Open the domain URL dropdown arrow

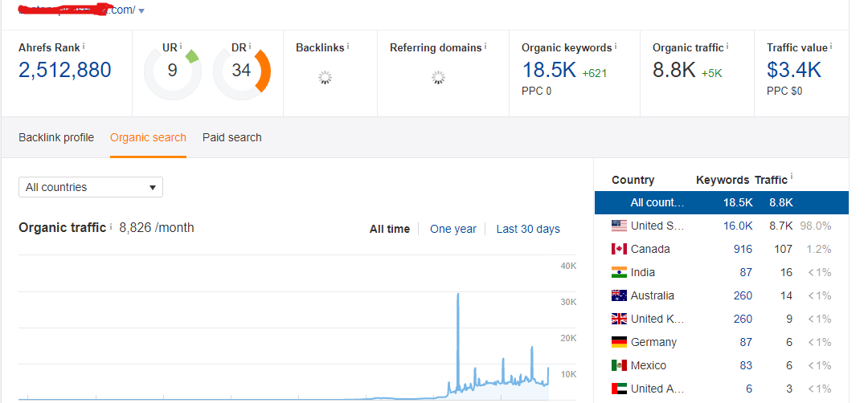(x=141, y=11)
